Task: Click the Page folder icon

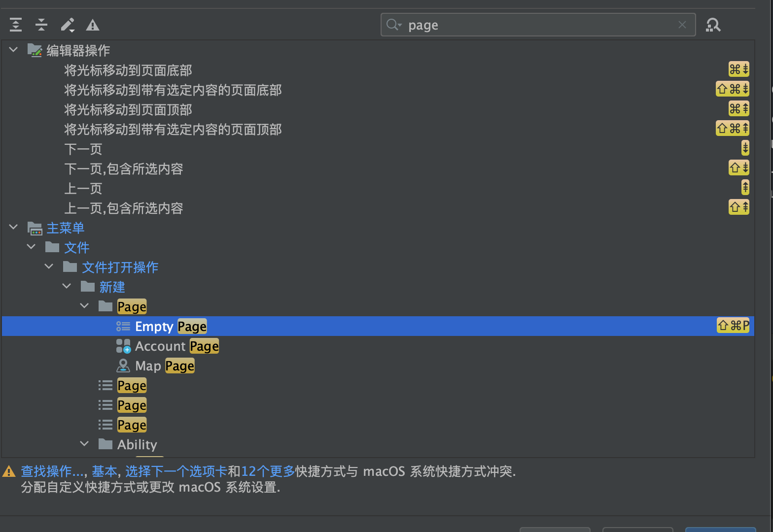Action: tap(105, 306)
